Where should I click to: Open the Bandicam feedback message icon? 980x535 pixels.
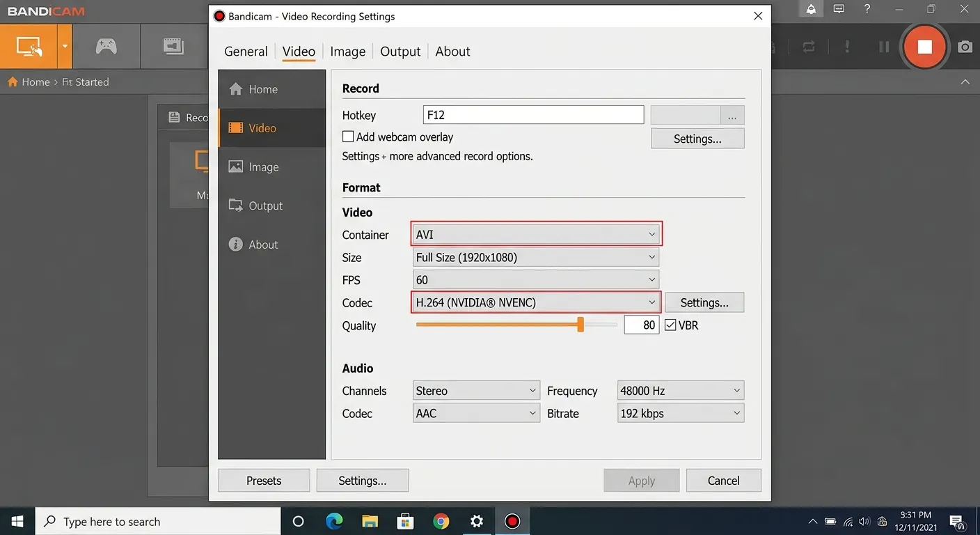point(839,9)
